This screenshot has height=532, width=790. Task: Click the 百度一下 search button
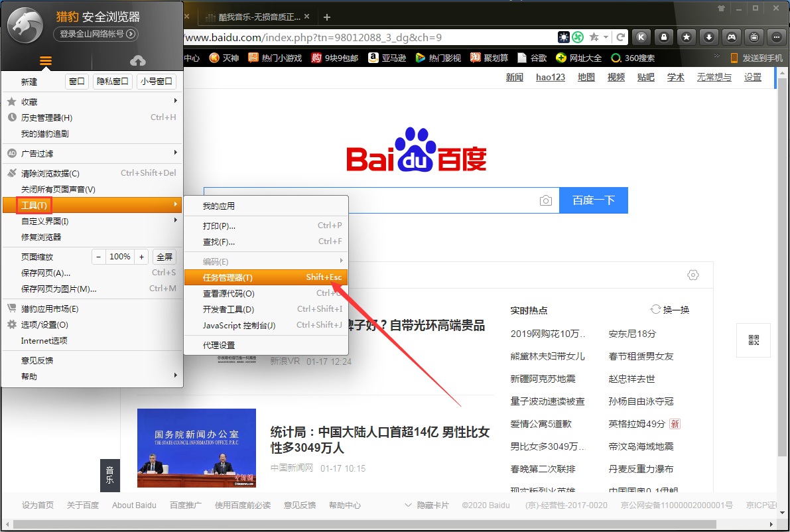[593, 200]
